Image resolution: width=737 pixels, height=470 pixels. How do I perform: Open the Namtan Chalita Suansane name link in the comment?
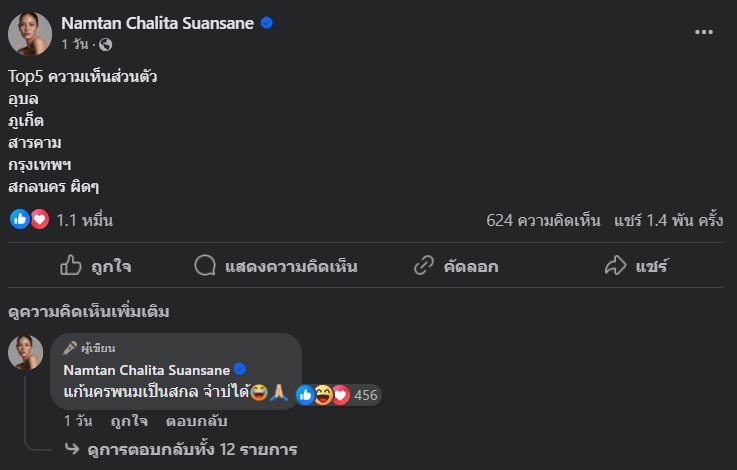click(145, 370)
